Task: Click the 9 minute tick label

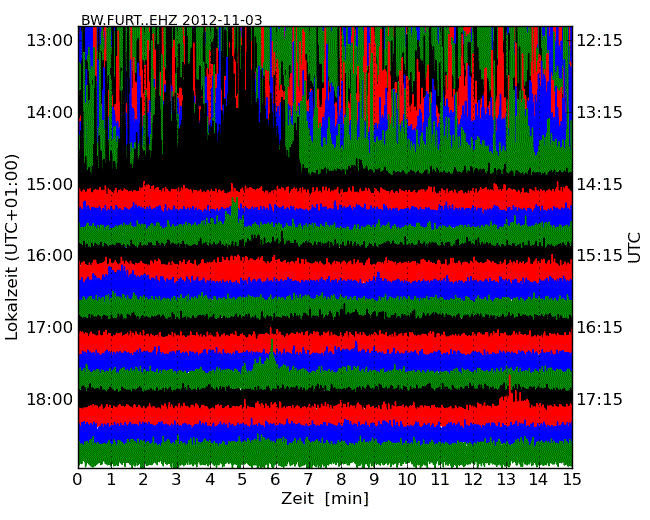Action: click(374, 480)
